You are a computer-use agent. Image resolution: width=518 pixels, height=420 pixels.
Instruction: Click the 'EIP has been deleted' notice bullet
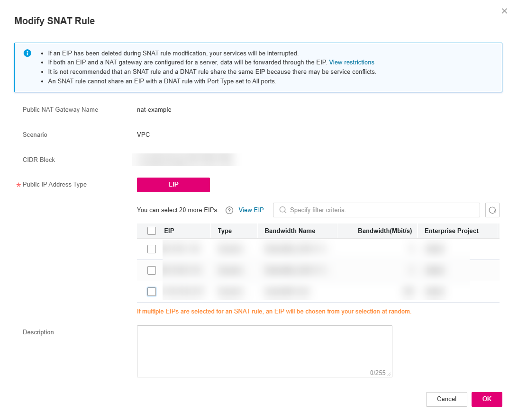[173, 53]
